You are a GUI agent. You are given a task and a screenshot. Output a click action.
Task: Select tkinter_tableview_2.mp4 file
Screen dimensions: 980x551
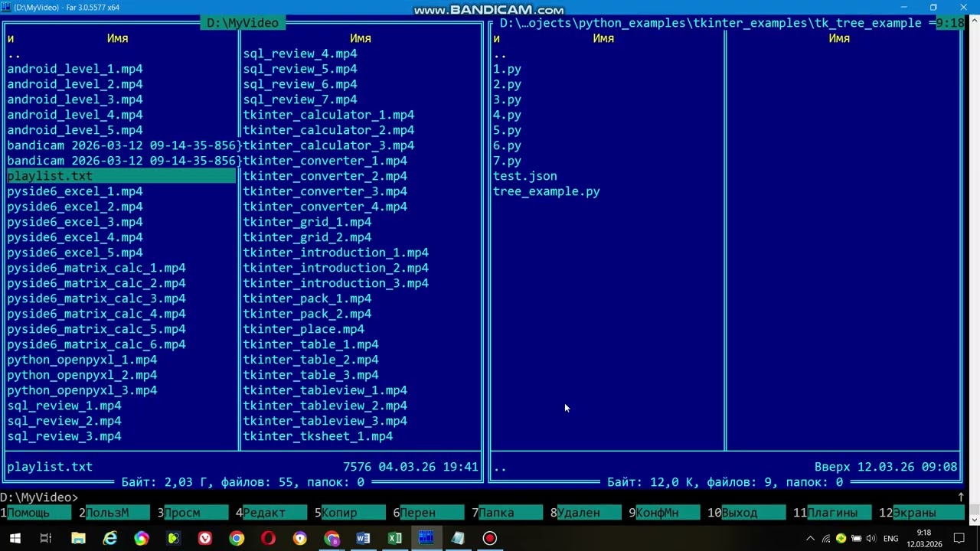coord(325,406)
